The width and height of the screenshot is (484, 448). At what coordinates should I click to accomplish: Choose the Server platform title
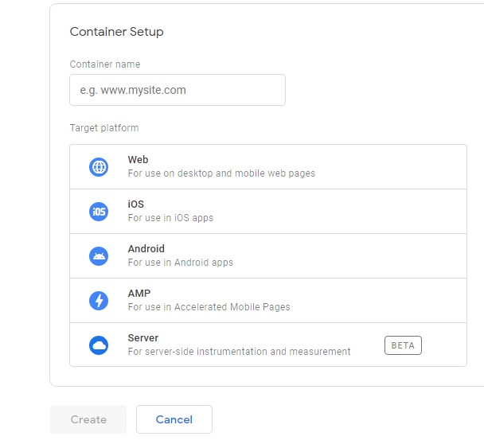(x=143, y=338)
